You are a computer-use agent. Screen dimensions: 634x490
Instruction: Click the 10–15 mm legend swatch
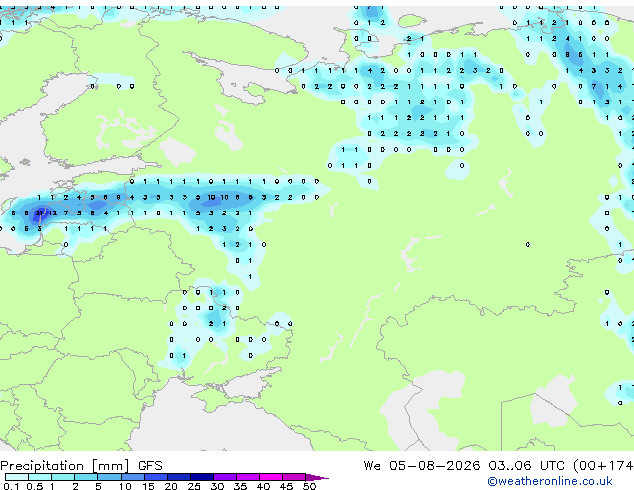(x=132, y=477)
